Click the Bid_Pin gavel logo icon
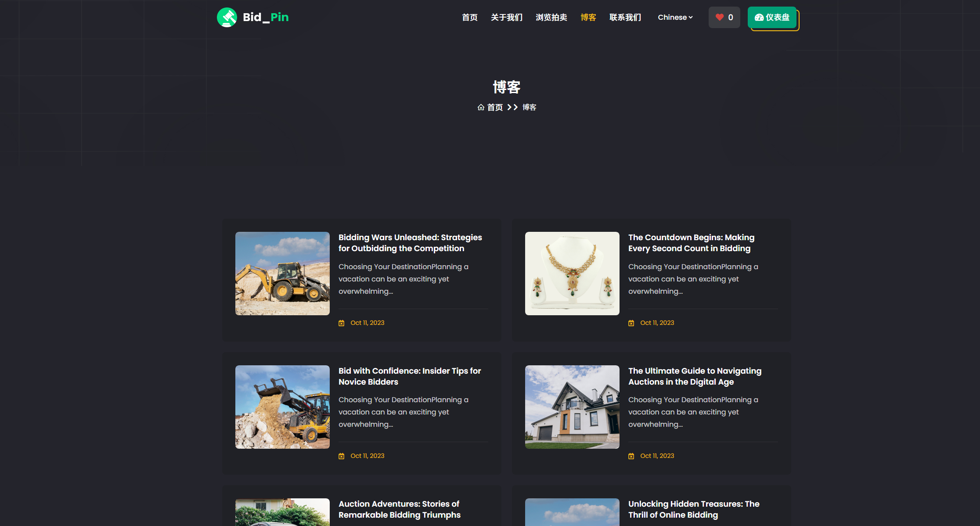The image size is (980, 526). [227, 18]
